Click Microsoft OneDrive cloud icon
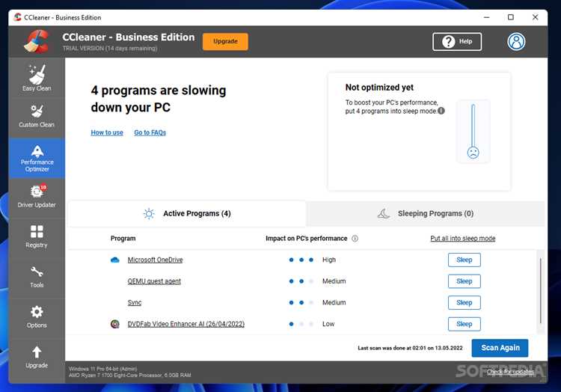The width and height of the screenshot is (561, 392). coord(115,260)
